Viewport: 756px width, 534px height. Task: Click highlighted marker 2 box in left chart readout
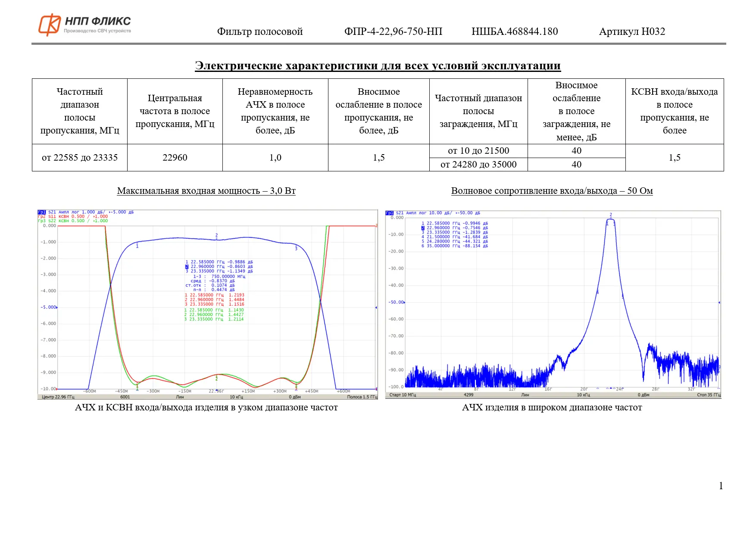(187, 267)
